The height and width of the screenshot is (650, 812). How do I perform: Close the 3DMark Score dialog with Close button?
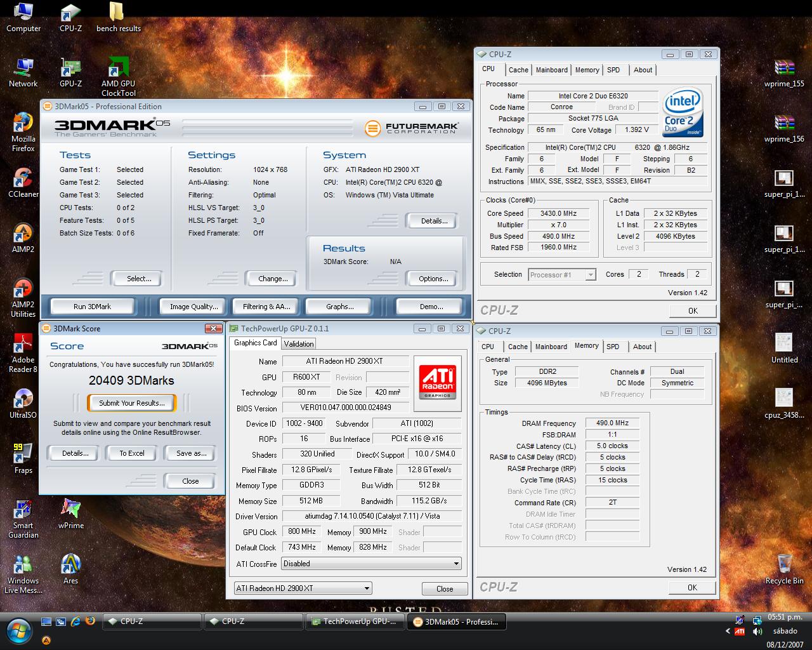pos(190,481)
